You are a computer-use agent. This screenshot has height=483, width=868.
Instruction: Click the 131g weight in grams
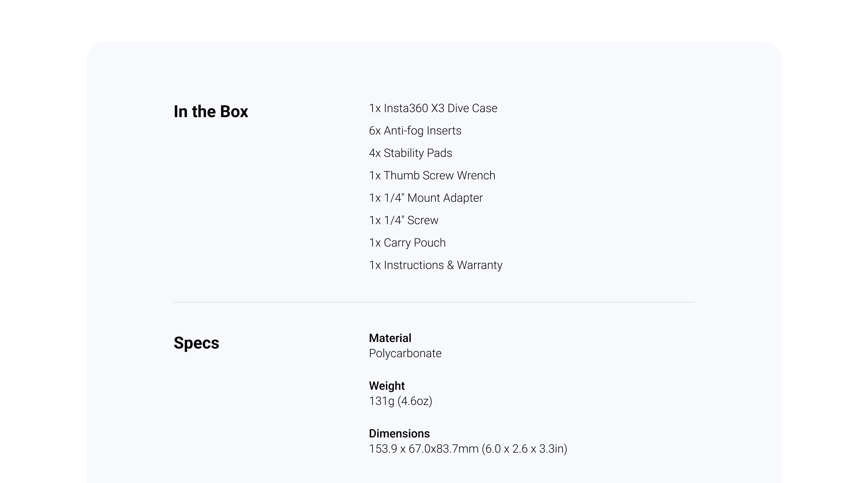(x=381, y=401)
